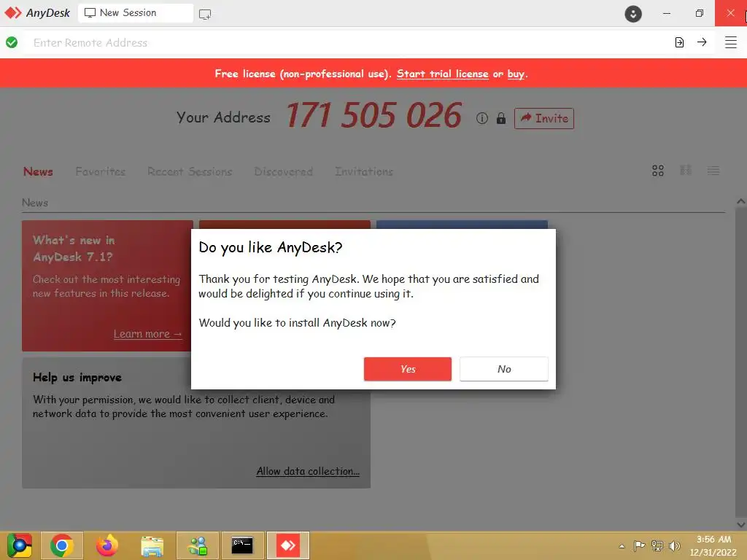
Task: Show hidden system tray icons arrow
Action: [x=622, y=545]
